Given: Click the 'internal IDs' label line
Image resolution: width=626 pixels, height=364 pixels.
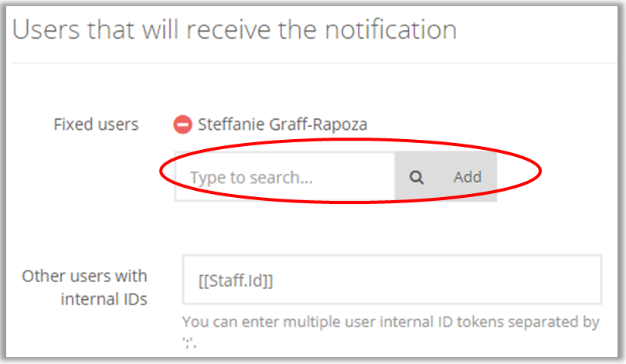Looking at the screenshot, I should [104, 300].
